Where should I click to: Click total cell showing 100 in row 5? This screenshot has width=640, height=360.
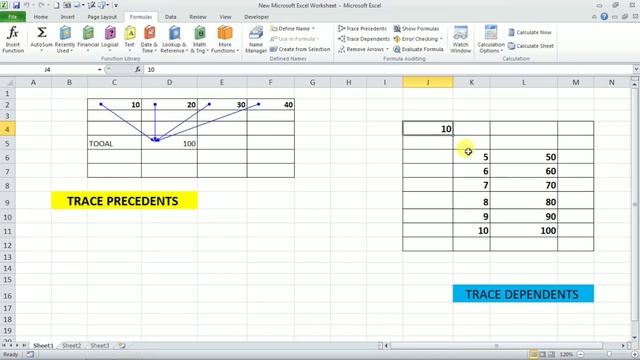pyautogui.click(x=169, y=143)
